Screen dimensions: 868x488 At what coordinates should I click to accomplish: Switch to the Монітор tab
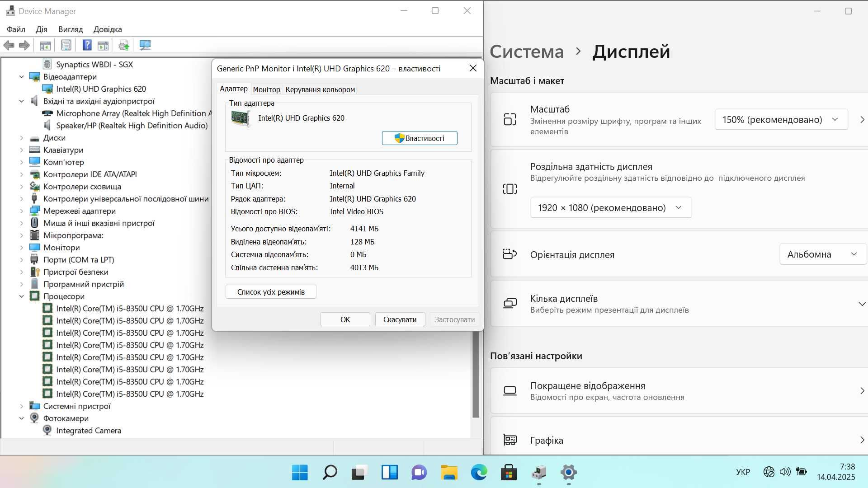pyautogui.click(x=267, y=89)
